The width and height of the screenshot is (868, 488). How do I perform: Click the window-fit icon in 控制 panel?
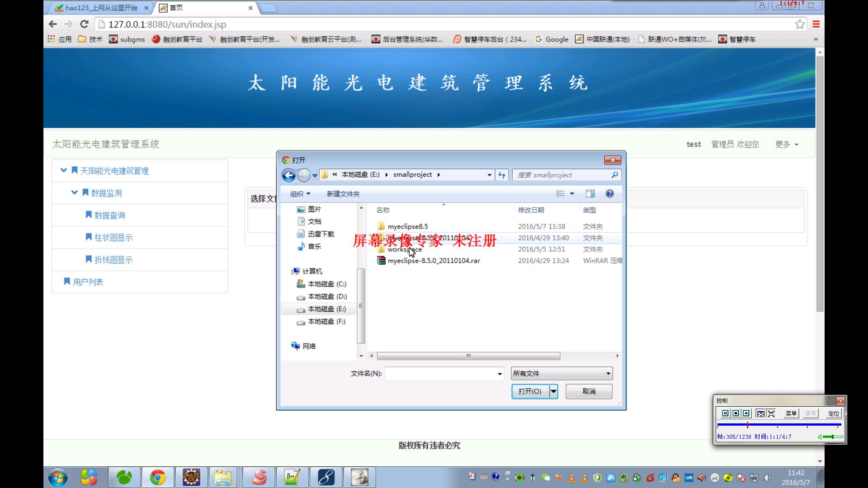(x=760, y=413)
